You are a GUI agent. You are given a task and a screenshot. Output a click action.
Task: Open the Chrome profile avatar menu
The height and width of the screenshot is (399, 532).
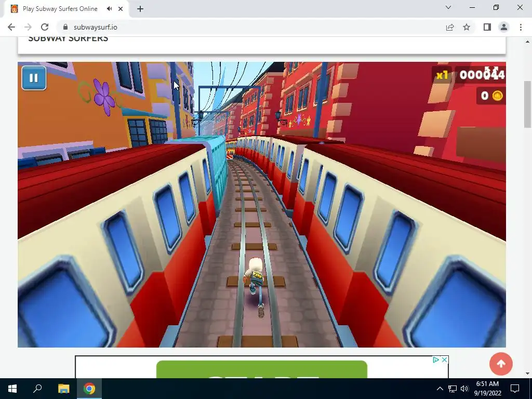pos(504,27)
